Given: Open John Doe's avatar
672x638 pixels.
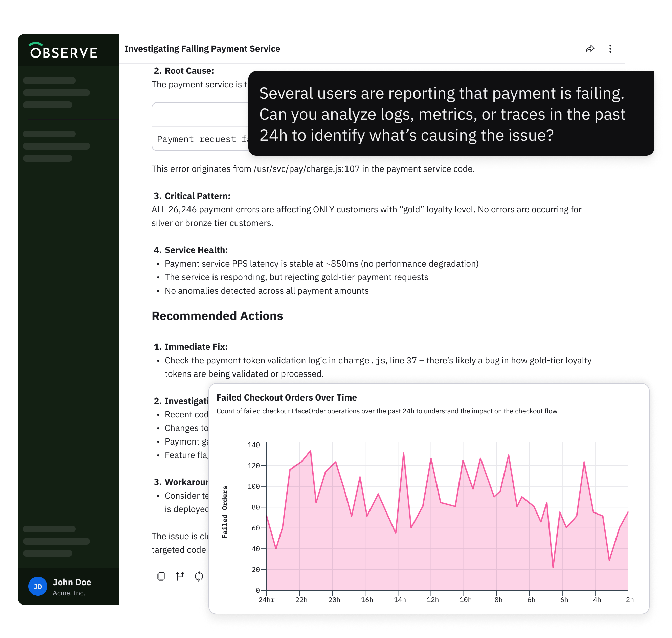Looking at the screenshot, I should point(38,586).
